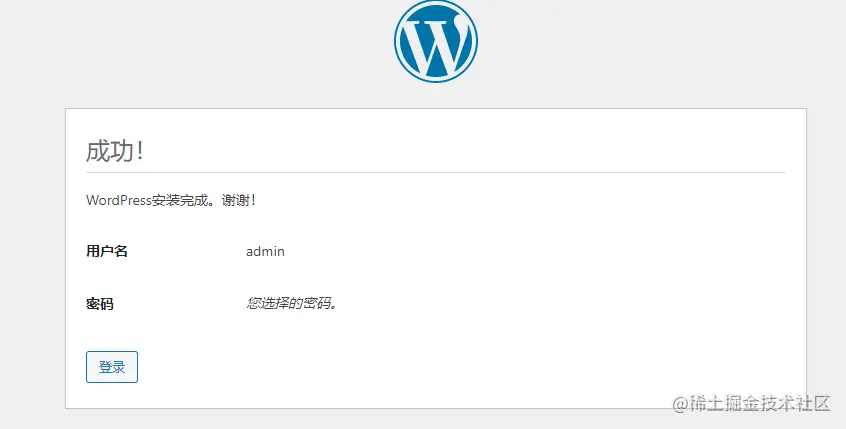
Task: Click the admin username value
Action: [x=265, y=251]
